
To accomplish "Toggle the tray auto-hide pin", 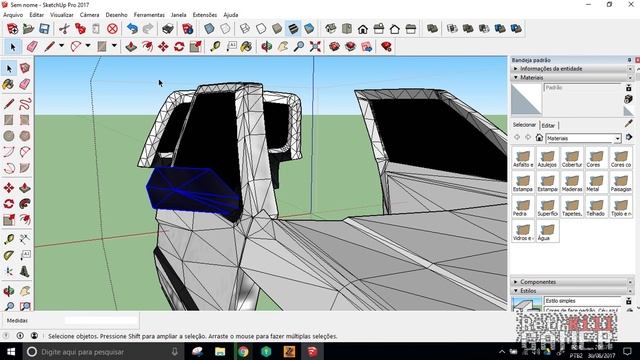I will point(629,60).
